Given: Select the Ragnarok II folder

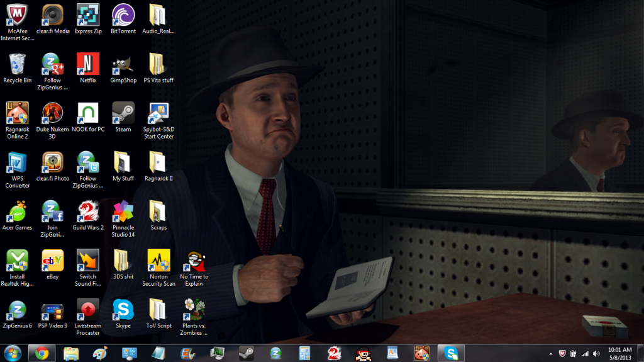Looking at the screenshot, I should click(x=158, y=167).
